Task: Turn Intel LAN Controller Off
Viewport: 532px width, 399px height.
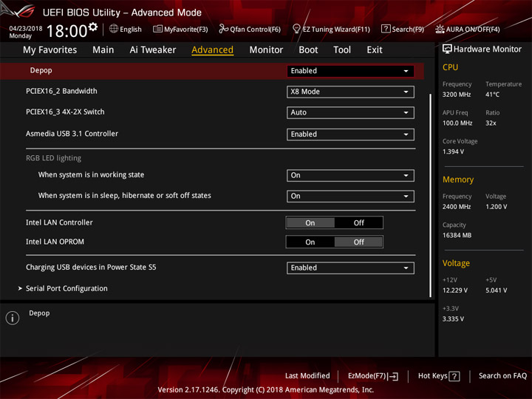Action: [x=358, y=223]
